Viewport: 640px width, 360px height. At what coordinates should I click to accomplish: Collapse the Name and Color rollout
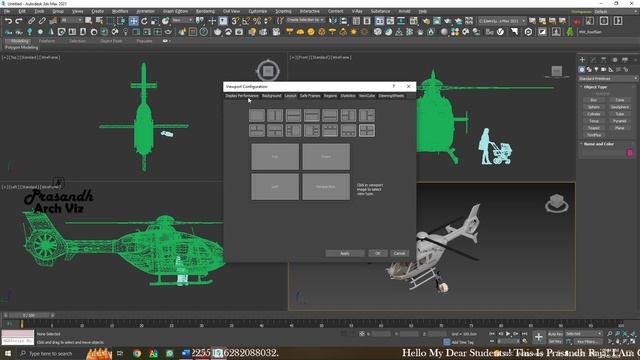tap(598, 144)
